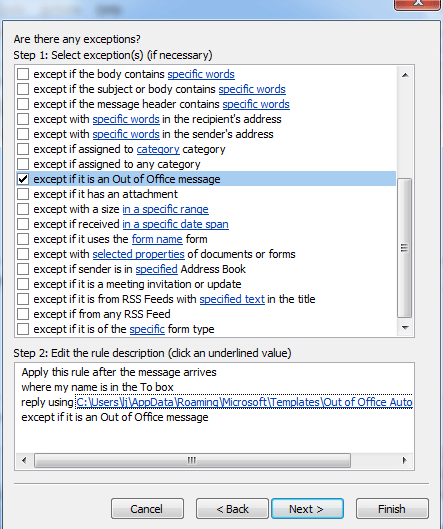The height and width of the screenshot is (529, 443).
Task: Open 'selected properties' link
Action: pyautogui.click(x=138, y=254)
